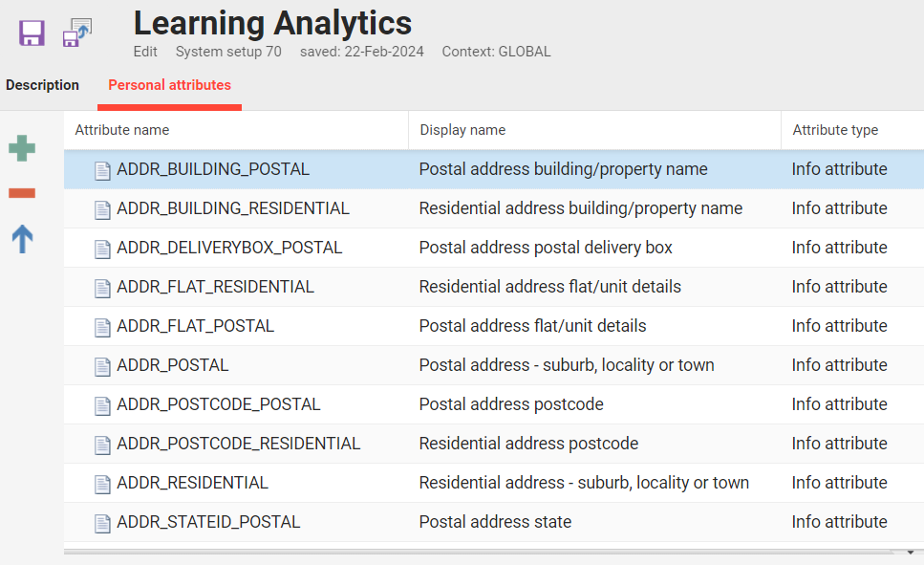This screenshot has height=565, width=924.
Task: Click Residential address postcode display name cell
Action: (x=528, y=444)
